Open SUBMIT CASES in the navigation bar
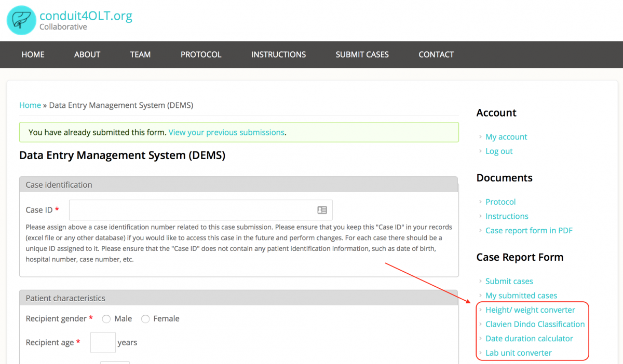The width and height of the screenshot is (623, 364). coord(362,54)
